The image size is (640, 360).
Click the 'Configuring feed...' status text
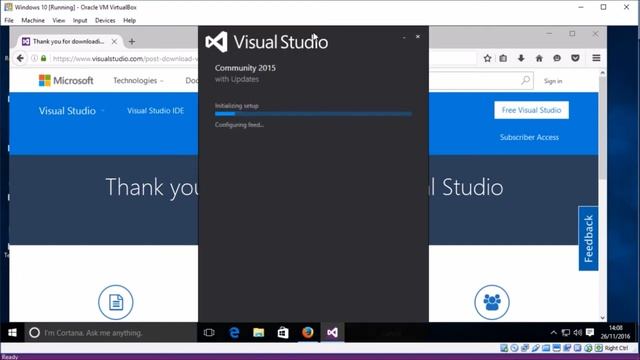pos(239,125)
